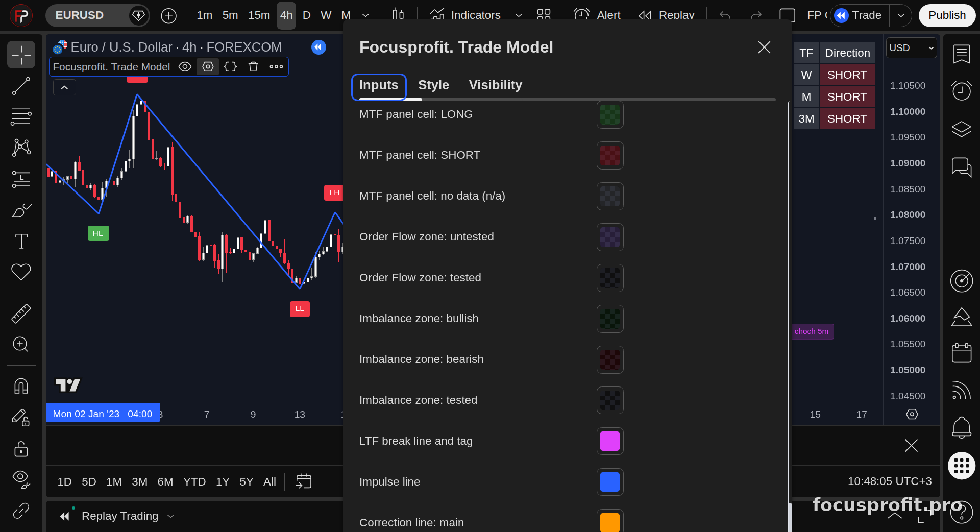Open the chats panel icon
The image size is (980, 532).
pos(962,167)
